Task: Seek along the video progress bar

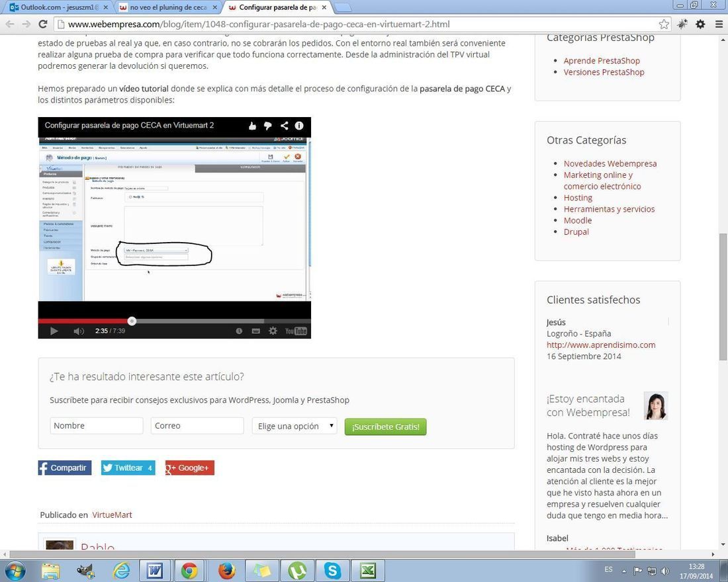Action: [174, 321]
